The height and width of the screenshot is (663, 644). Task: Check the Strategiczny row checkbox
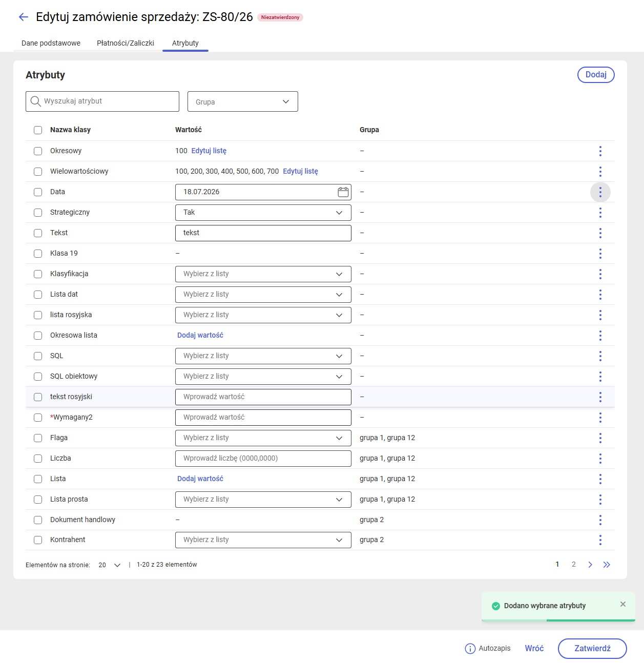pos(38,213)
